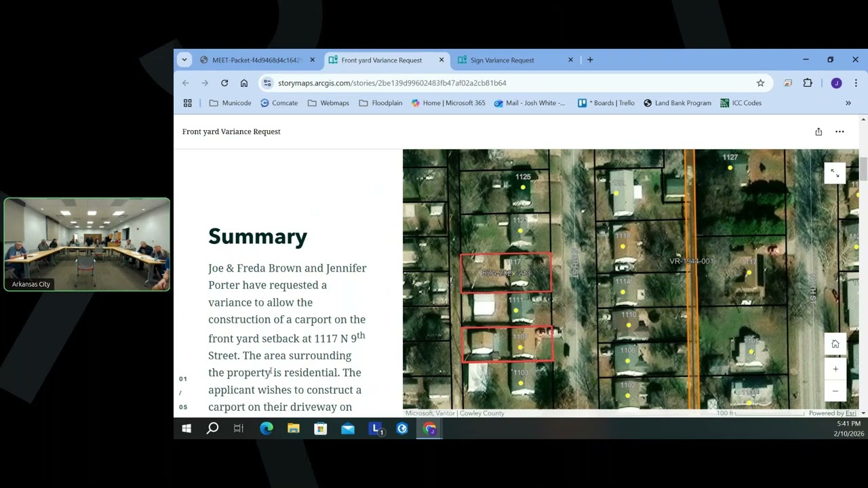Image resolution: width=868 pixels, height=488 pixels.
Task: Open the Land Bank Program bookmark
Action: 677,103
